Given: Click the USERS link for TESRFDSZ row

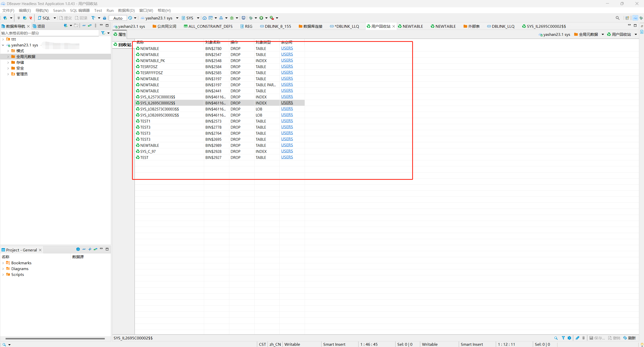Looking at the screenshot, I should coord(287,66).
